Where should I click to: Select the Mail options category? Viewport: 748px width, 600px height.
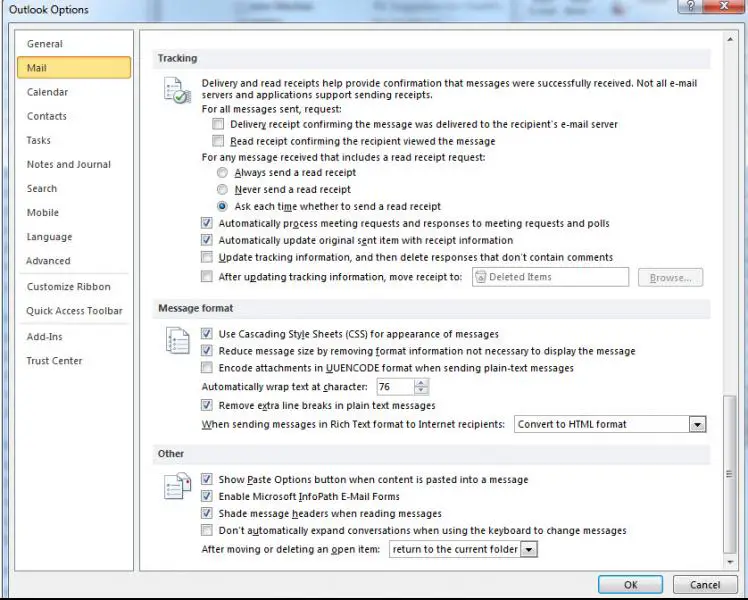pos(73,68)
